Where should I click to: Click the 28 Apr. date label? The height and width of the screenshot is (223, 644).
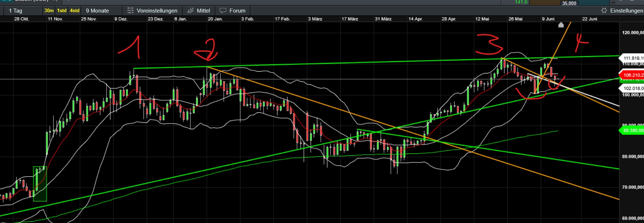tap(449, 19)
